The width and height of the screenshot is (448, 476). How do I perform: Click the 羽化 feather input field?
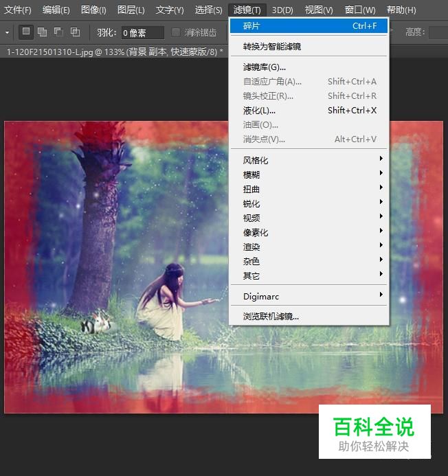143,32
